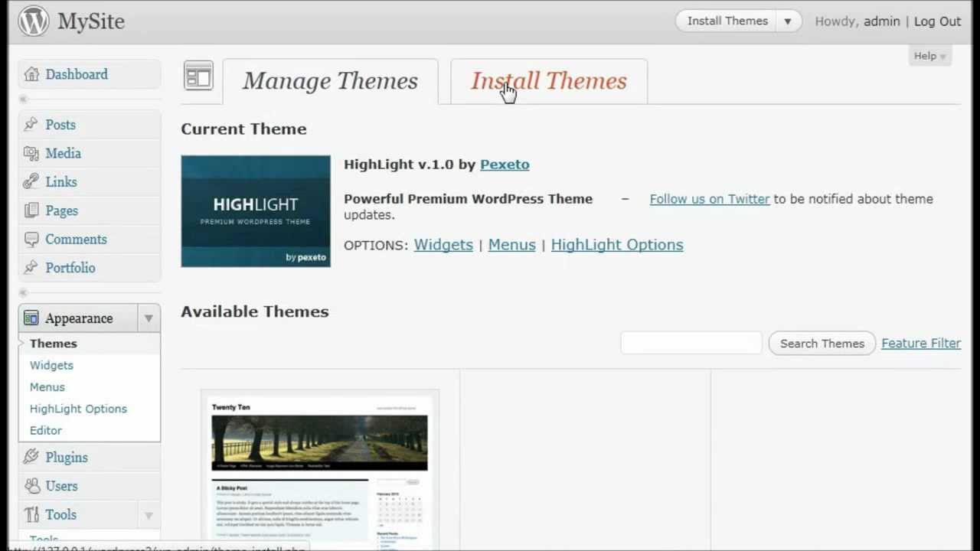The width and height of the screenshot is (980, 551).
Task: Click the Comments bubble icon
Action: [31, 239]
